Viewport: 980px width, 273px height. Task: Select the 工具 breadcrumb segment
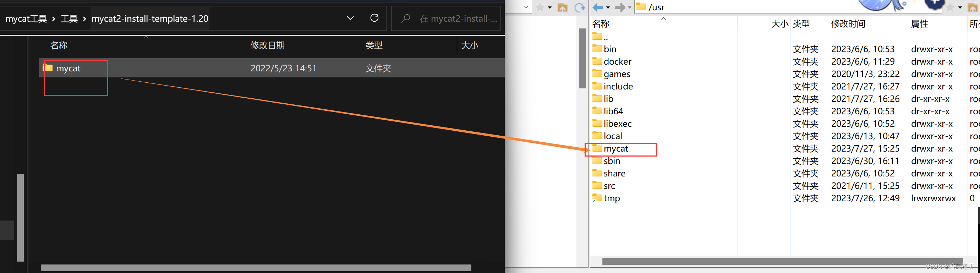point(69,19)
